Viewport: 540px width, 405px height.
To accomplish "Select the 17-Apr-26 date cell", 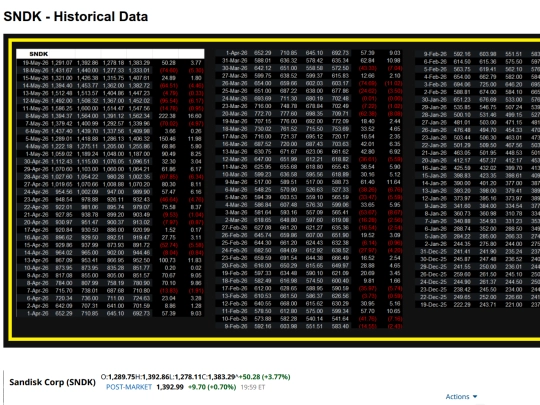I will 36,229.
